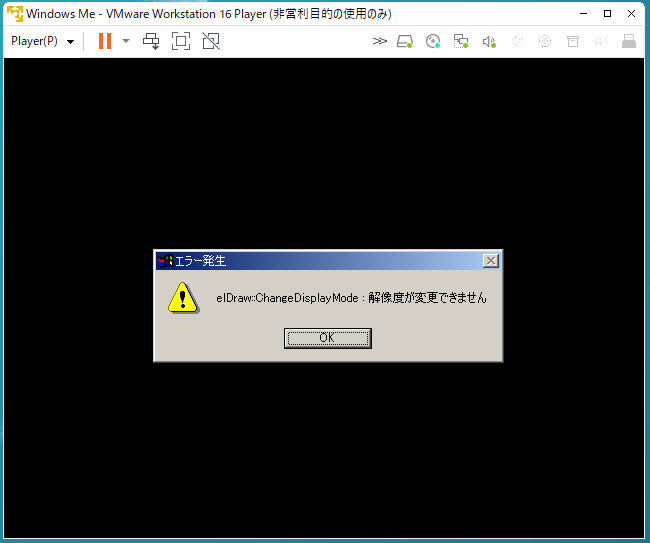This screenshot has width=650, height=543.
Task: Expand the power options dropdown arrow
Action: click(126, 41)
